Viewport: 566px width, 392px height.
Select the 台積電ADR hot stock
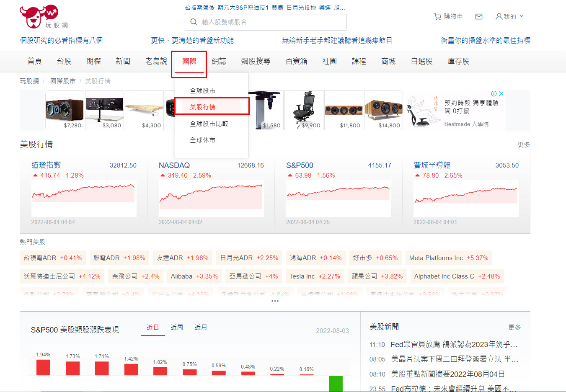(x=52, y=258)
